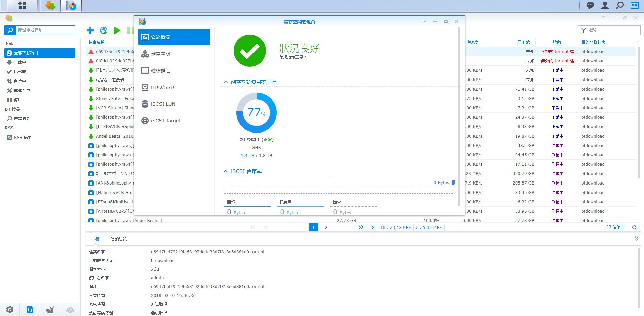Go to next page with double arrow
This screenshot has width=644, height=316.
361,227
